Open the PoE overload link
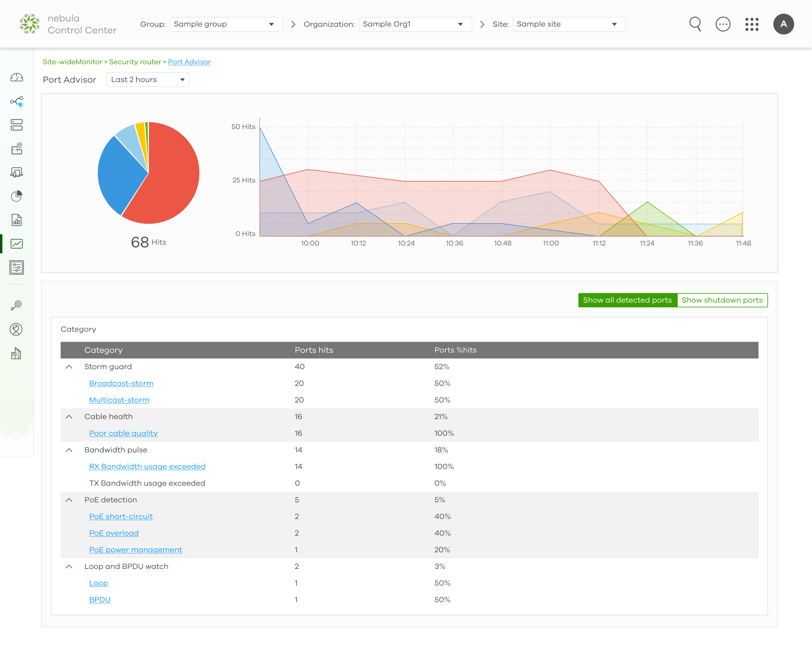This screenshot has height=645, width=812. coord(114,533)
